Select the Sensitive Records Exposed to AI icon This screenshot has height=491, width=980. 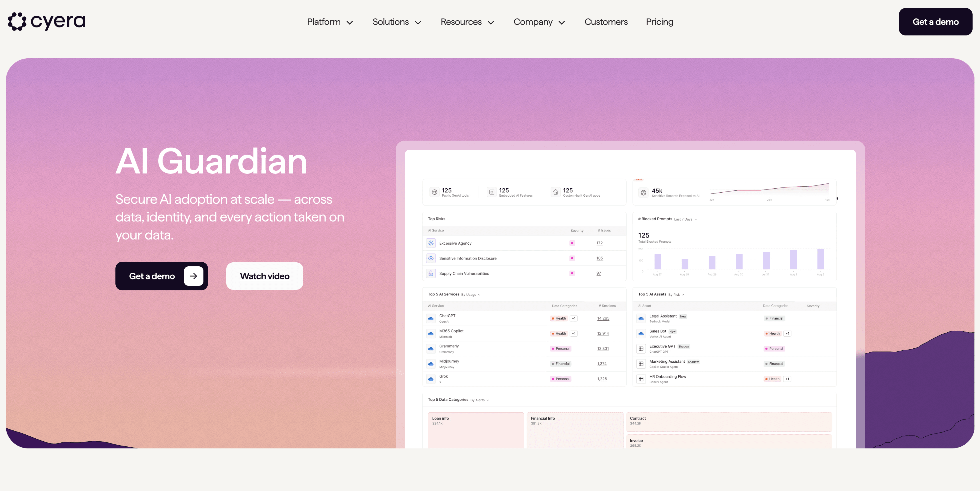click(643, 193)
